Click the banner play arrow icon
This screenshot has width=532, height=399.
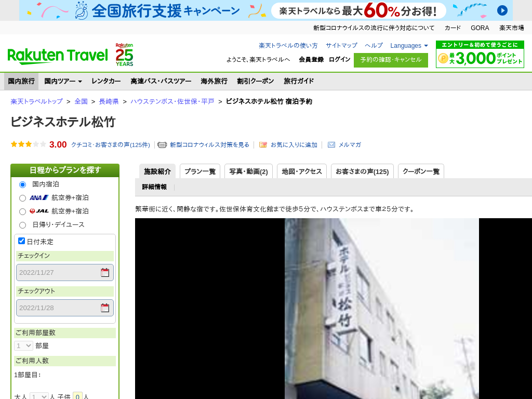(502, 10)
